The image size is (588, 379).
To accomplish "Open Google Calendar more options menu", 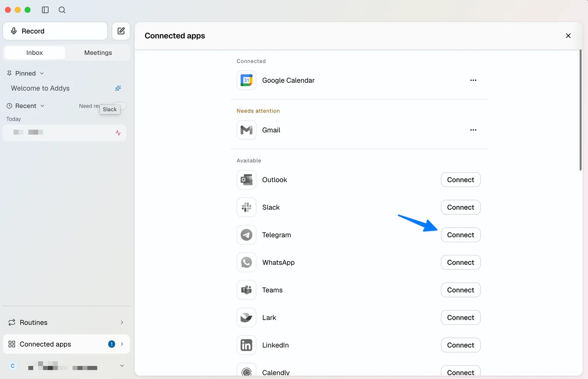I will pos(473,80).
